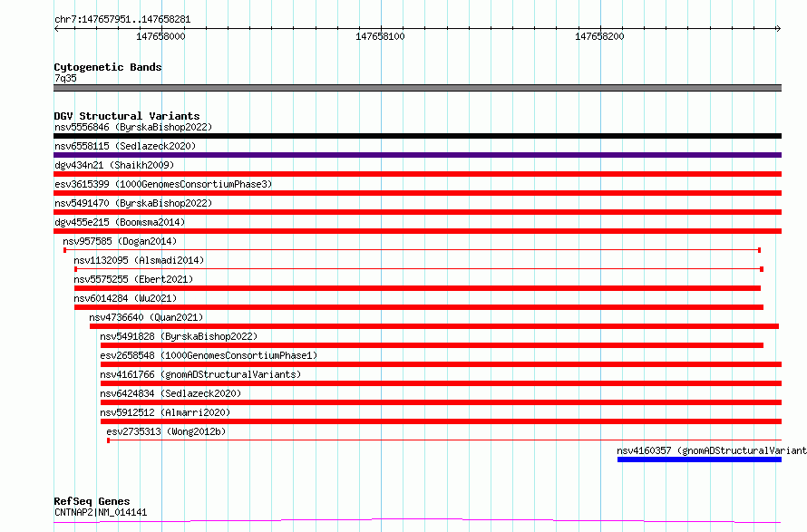This screenshot has height=532, width=807.
Task: Select the red bar under nsv5575255
Action: pos(417,288)
